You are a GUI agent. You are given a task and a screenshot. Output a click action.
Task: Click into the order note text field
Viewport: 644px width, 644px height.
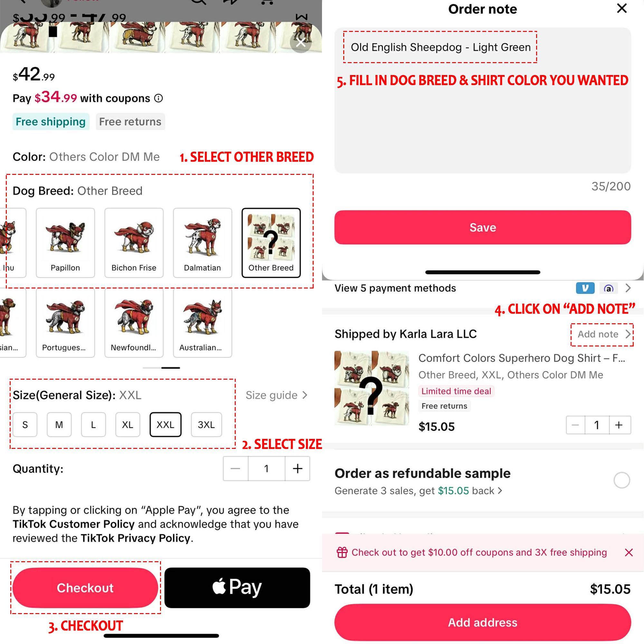click(x=483, y=100)
